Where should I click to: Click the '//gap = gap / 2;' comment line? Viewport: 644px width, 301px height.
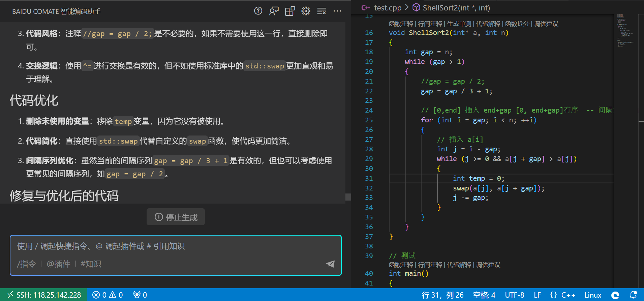tap(453, 81)
